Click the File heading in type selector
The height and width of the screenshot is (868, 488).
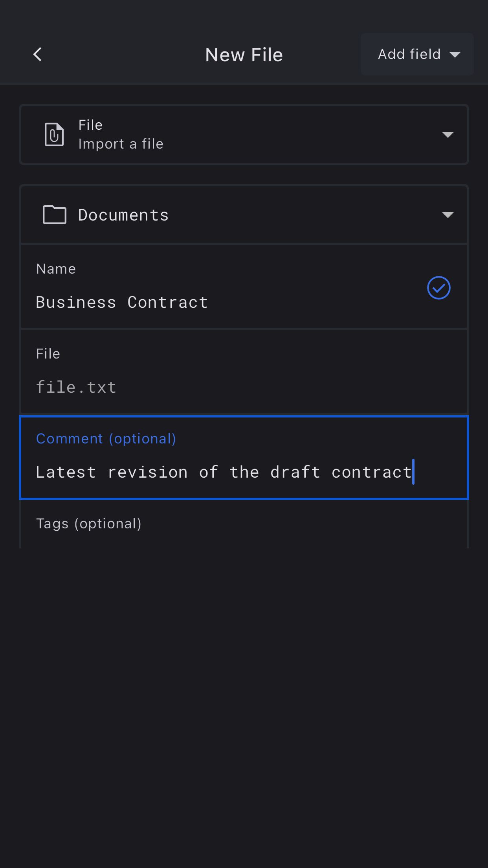click(90, 125)
